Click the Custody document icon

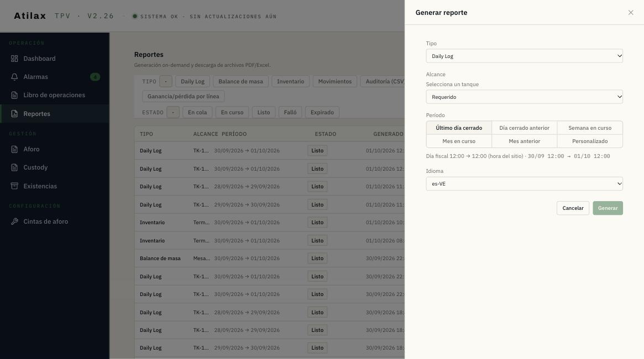[14, 167]
